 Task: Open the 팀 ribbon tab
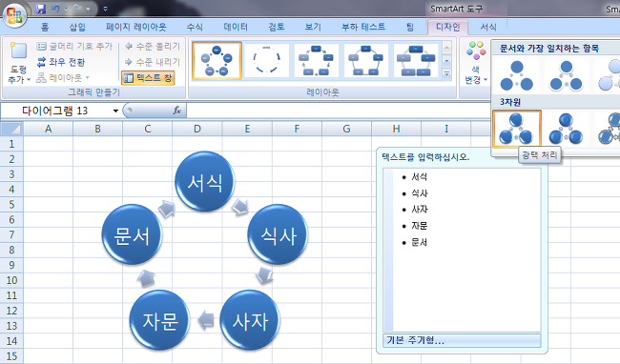(410, 27)
